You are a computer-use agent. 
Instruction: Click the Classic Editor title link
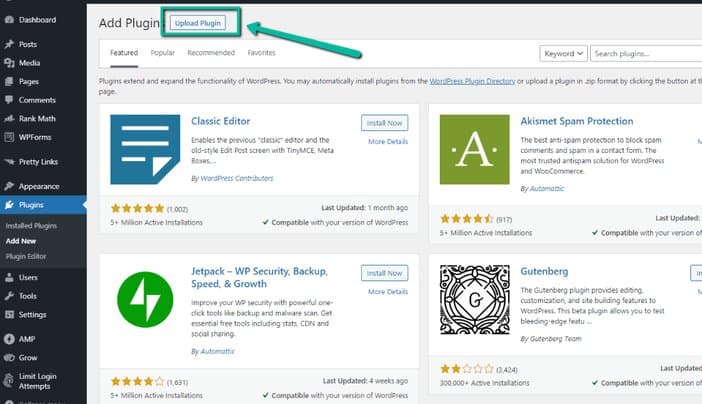click(x=221, y=121)
